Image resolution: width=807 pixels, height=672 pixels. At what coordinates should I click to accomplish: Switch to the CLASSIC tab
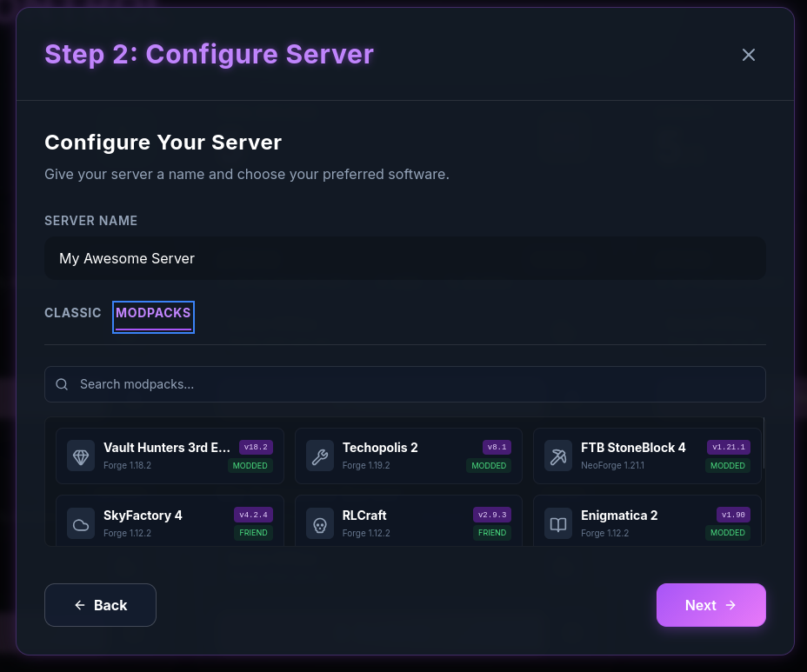[x=72, y=313]
